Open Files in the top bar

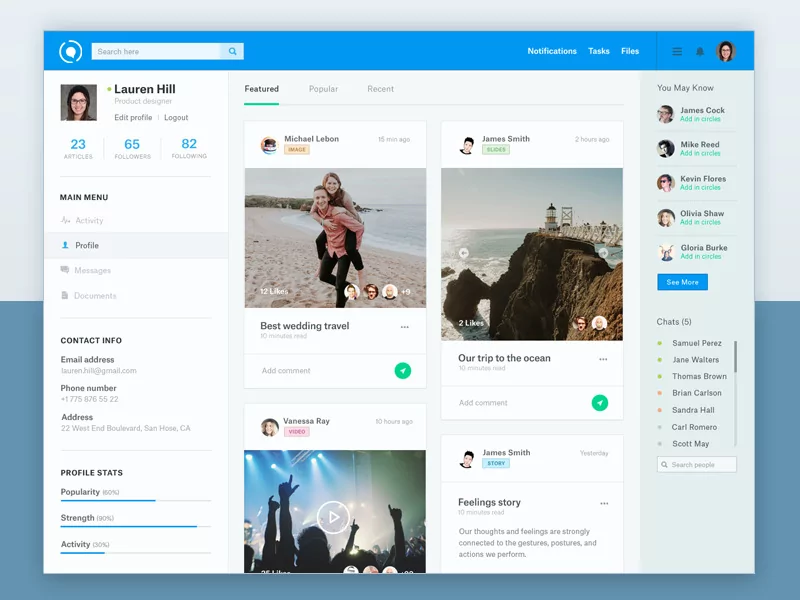tap(630, 51)
